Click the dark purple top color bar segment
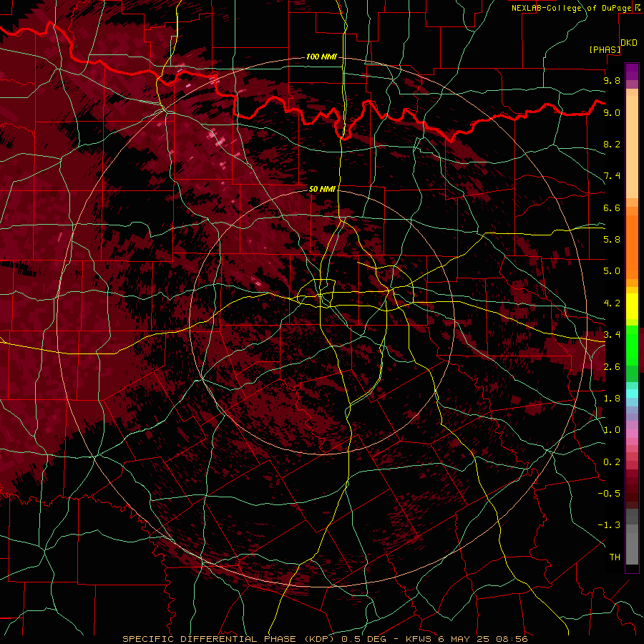 point(632,72)
